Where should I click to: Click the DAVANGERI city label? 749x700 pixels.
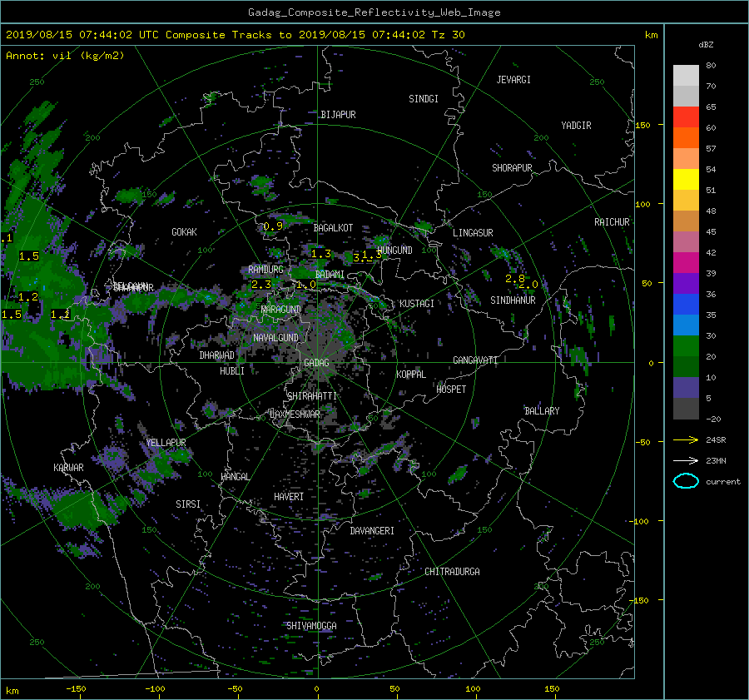coord(372,531)
